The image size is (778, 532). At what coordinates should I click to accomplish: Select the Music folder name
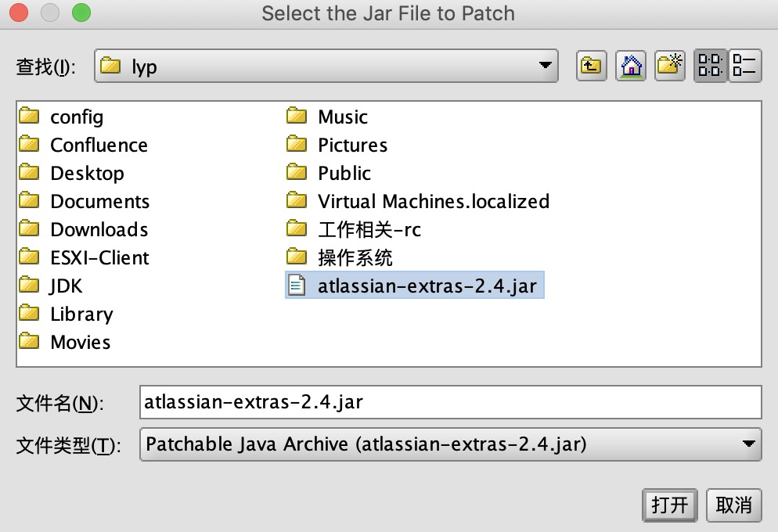tap(343, 117)
